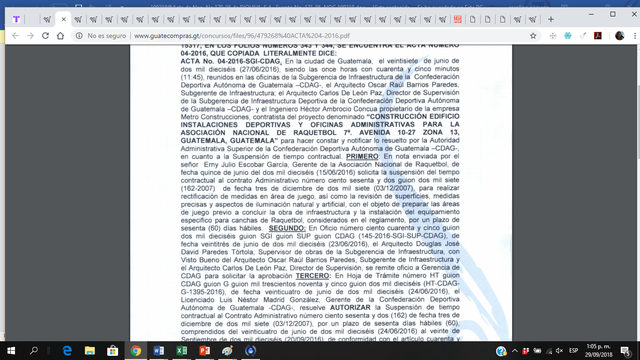Switch to Word from taskbar
640x360 pixels.
point(159,351)
